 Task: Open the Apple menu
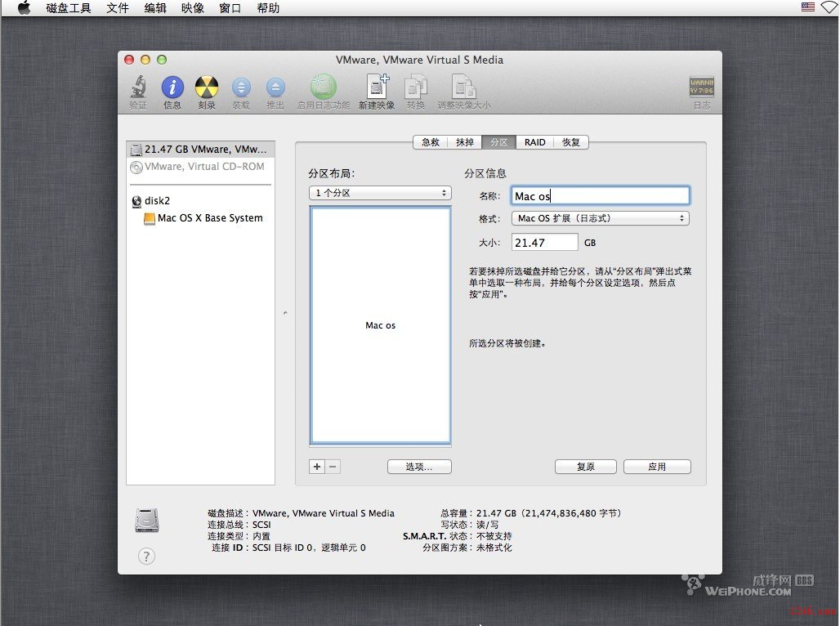25,8
